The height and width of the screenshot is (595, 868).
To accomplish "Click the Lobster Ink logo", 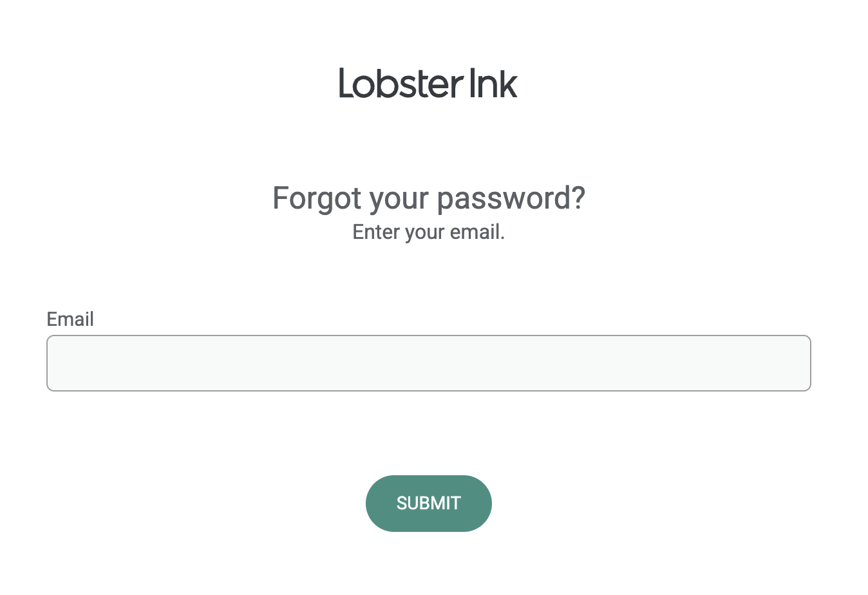I will point(428,83).
